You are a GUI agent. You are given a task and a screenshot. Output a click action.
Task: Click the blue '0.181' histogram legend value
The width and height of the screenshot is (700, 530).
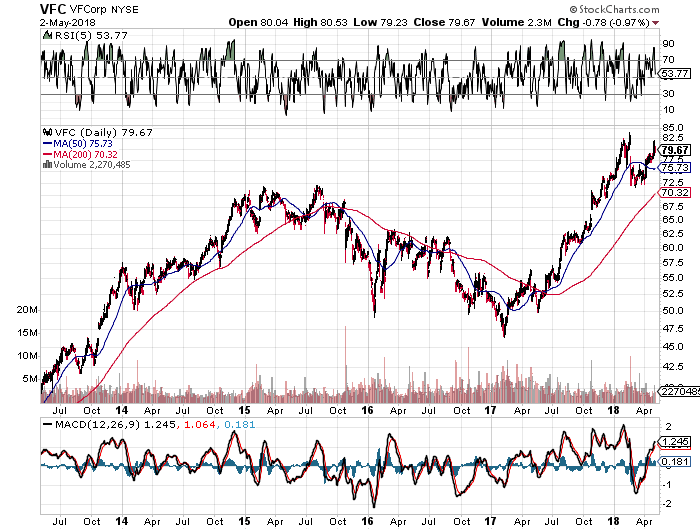tap(239, 425)
